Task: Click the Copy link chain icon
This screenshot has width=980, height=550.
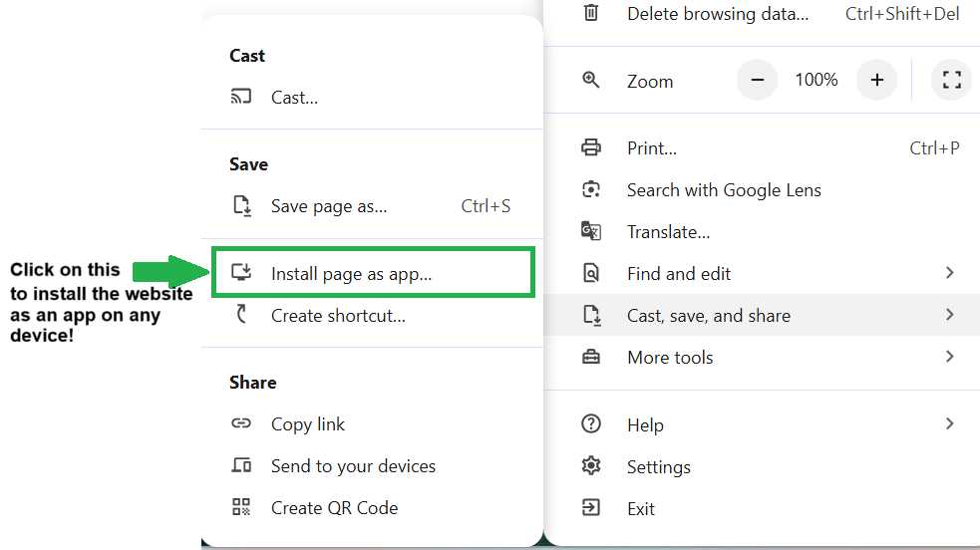Action: click(241, 423)
